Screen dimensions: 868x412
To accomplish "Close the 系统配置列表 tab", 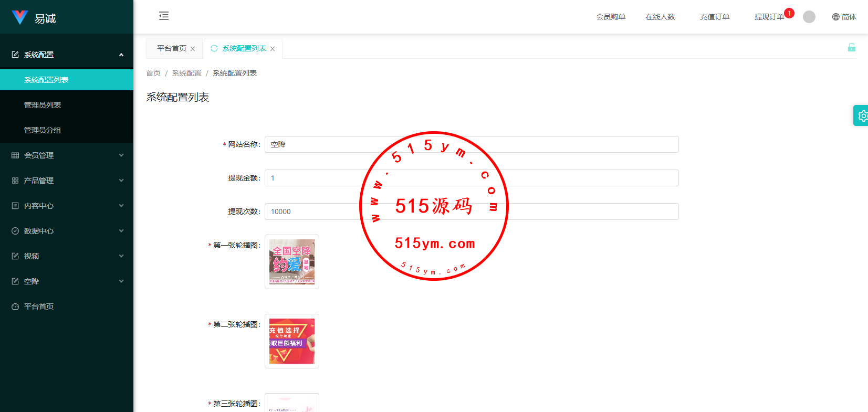I will click(x=273, y=49).
